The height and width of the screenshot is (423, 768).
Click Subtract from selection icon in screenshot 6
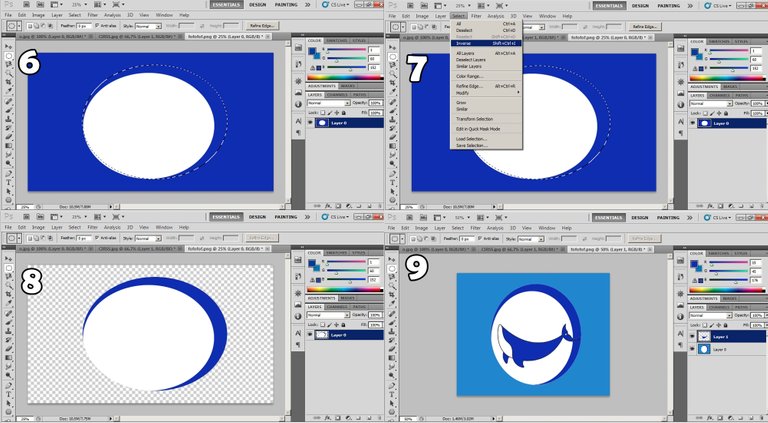43,26
